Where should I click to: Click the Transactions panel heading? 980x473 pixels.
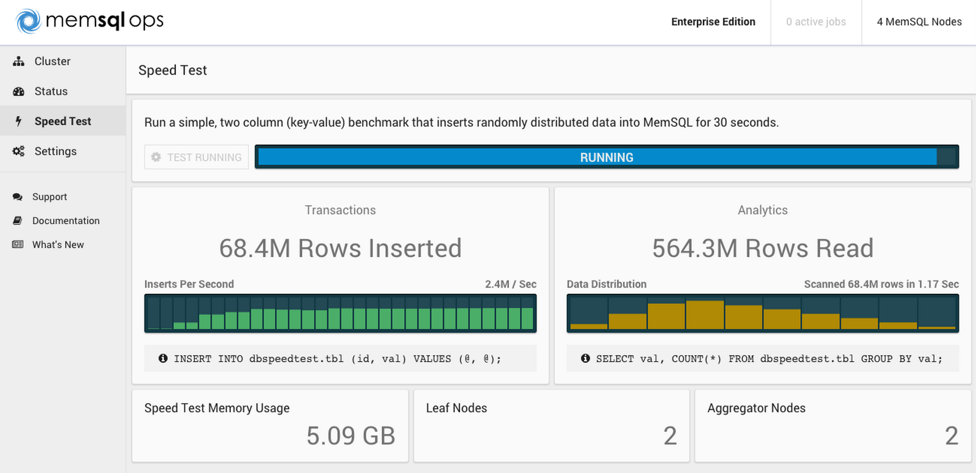point(341,210)
